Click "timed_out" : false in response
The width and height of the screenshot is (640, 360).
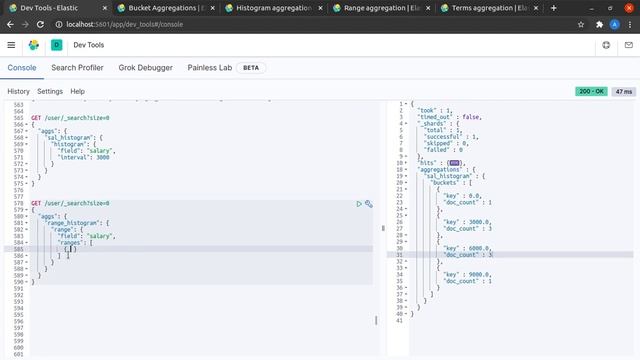click(449, 117)
